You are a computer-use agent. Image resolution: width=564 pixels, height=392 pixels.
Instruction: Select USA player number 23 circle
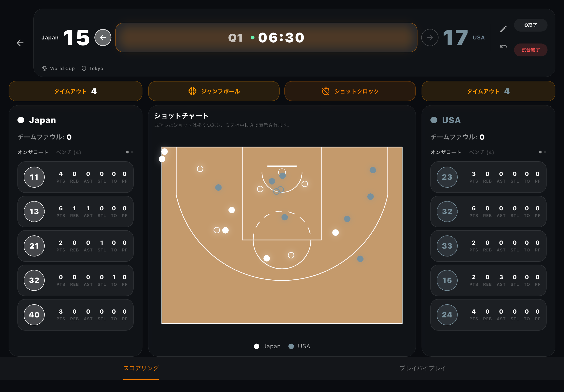pyautogui.click(x=447, y=177)
